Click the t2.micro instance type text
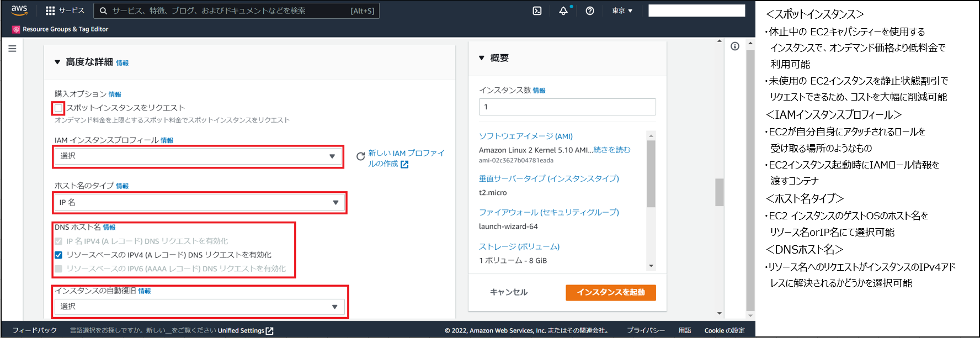 (x=493, y=193)
